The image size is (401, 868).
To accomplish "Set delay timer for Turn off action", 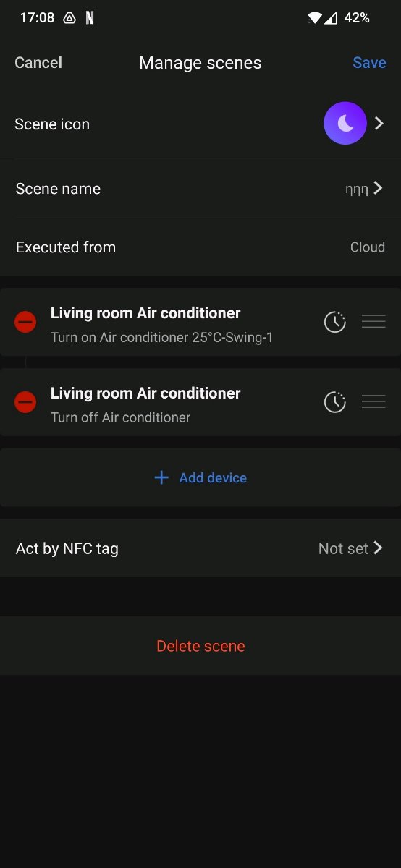I will [x=334, y=401].
